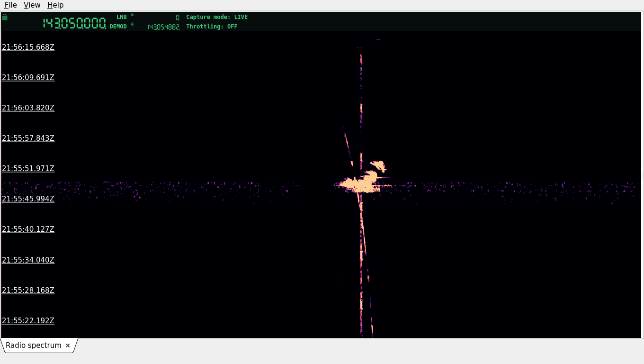Click the DEMOD frequency value 143054882
Viewport: 644px width, 364px height.
point(163,27)
